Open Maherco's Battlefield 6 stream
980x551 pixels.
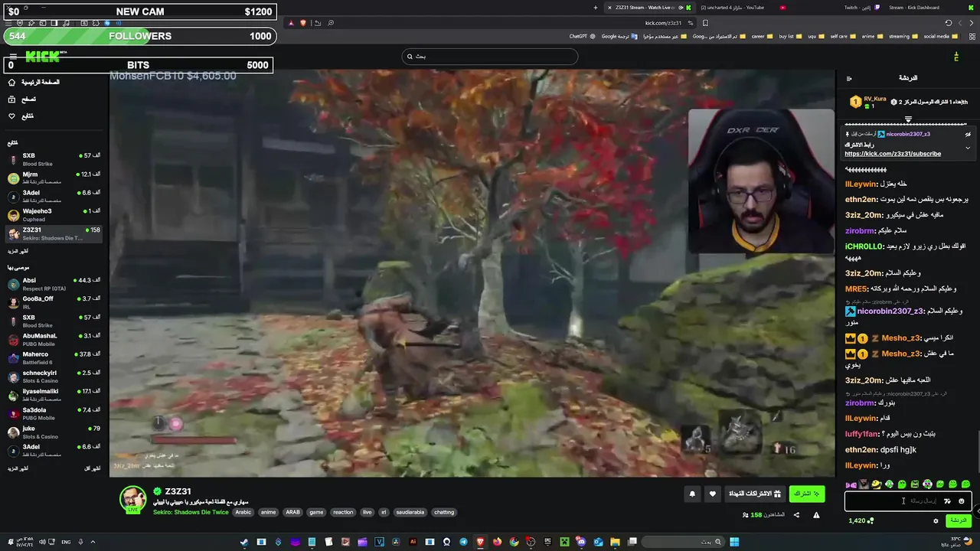tap(54, 358)
